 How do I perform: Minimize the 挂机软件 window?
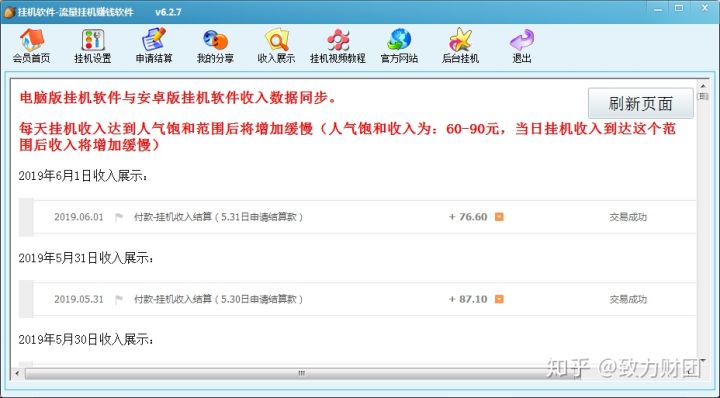click(658, 9)
